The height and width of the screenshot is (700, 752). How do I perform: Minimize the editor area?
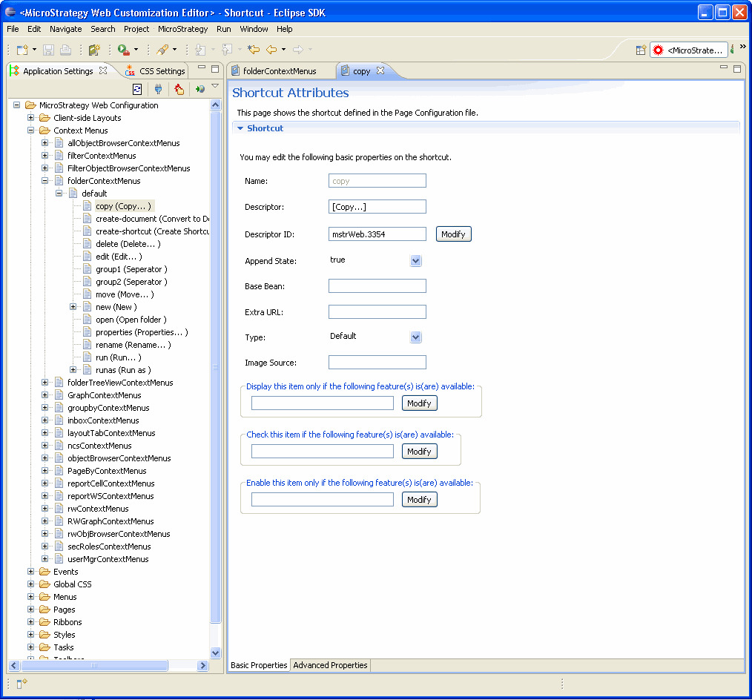(x=724, y=68)
